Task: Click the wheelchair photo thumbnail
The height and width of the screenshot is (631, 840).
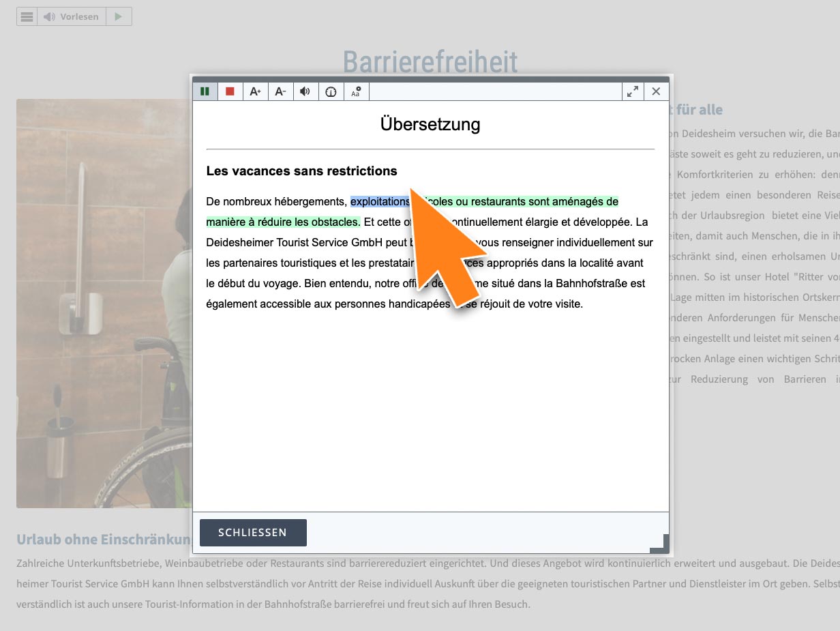Action: (104, 304)
